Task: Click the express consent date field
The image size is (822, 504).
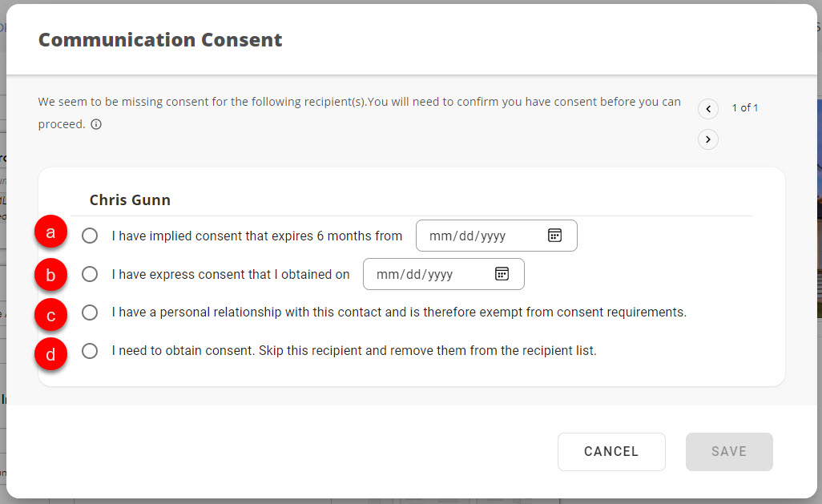Action: click(426, 274)
